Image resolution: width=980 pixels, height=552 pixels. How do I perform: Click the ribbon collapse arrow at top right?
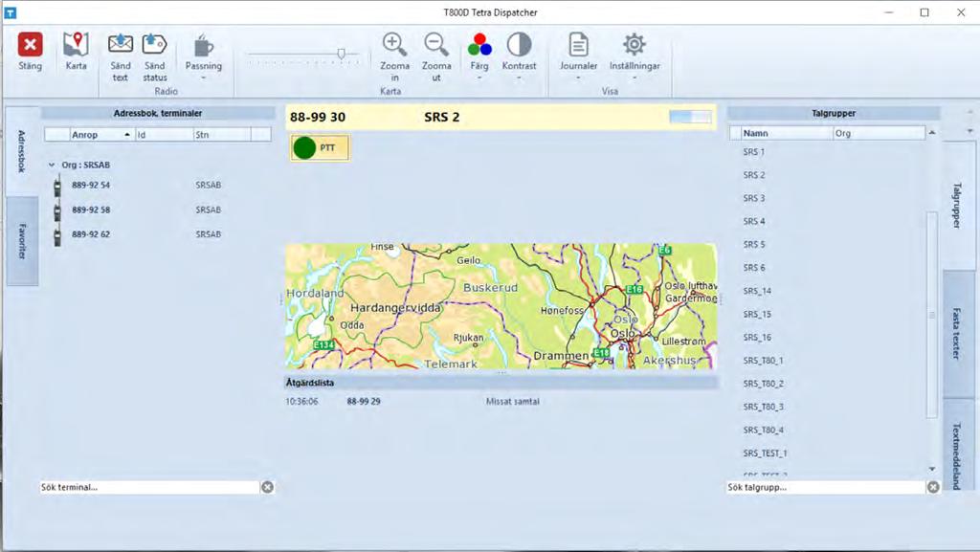[969, 112]
